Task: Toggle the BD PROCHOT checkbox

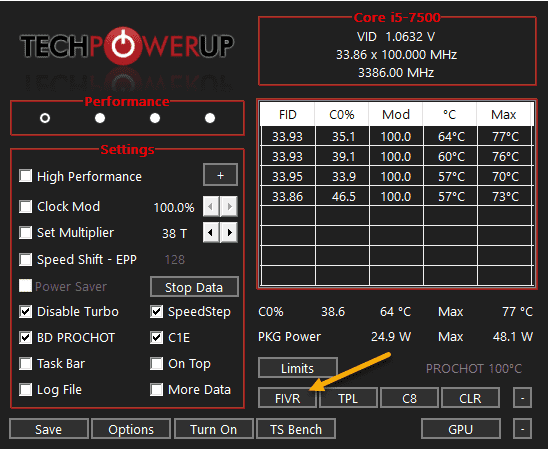Action: (x=26, y=338)
